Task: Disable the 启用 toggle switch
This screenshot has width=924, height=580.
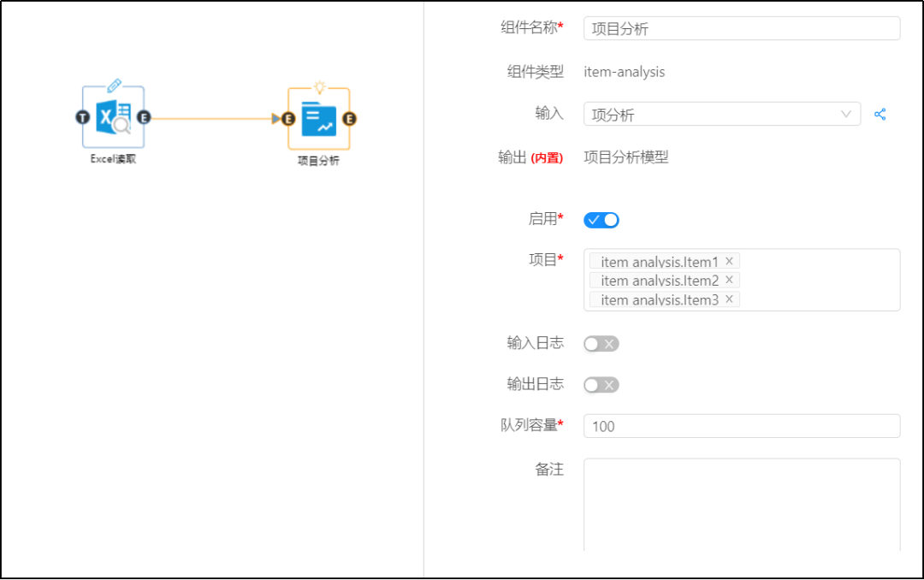Action: pyautogui.click(x=601, y=220)
